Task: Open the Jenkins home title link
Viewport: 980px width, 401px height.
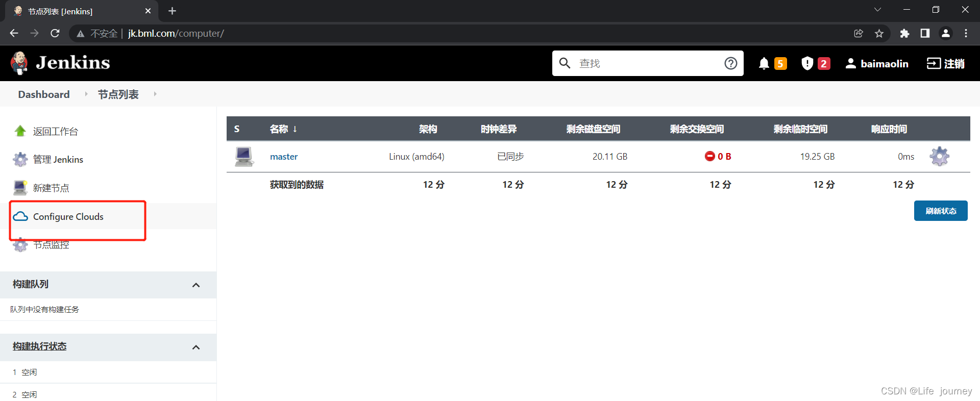Action: click(x=73, y=63)
